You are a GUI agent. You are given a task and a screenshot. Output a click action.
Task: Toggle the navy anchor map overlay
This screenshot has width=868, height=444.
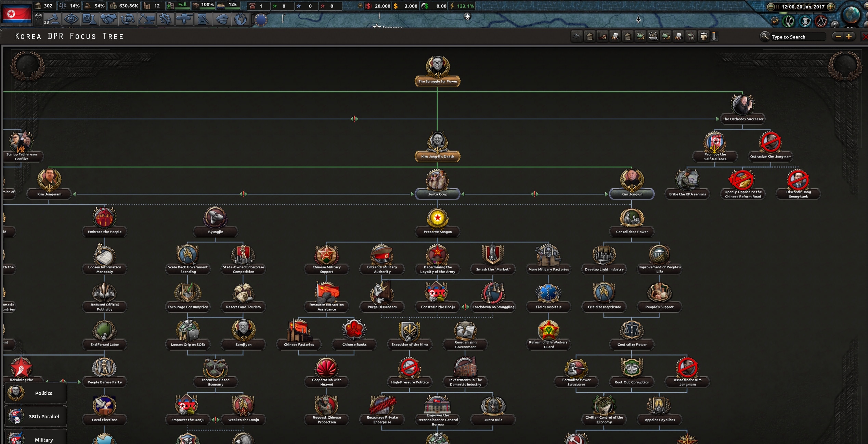coord(805,21)
